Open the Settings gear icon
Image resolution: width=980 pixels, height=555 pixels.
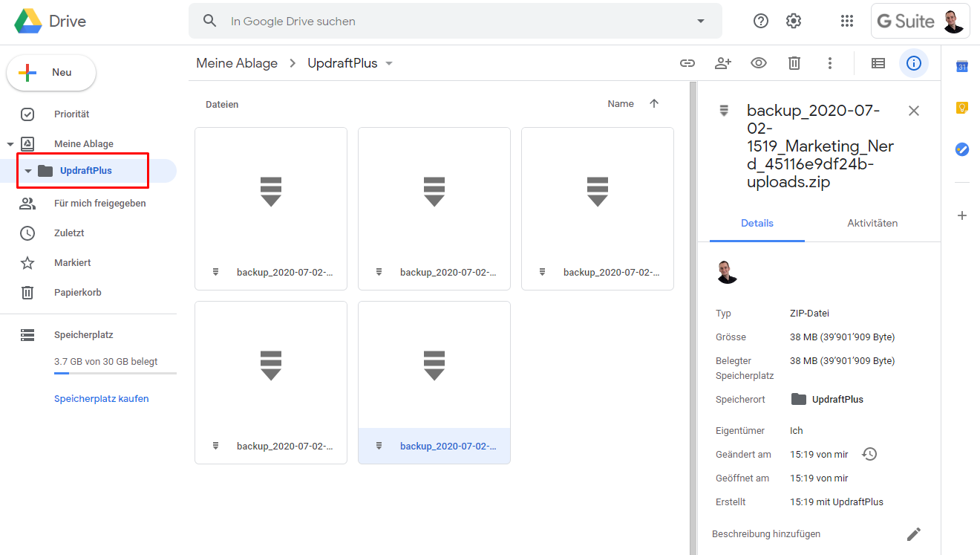click(794, 21)
